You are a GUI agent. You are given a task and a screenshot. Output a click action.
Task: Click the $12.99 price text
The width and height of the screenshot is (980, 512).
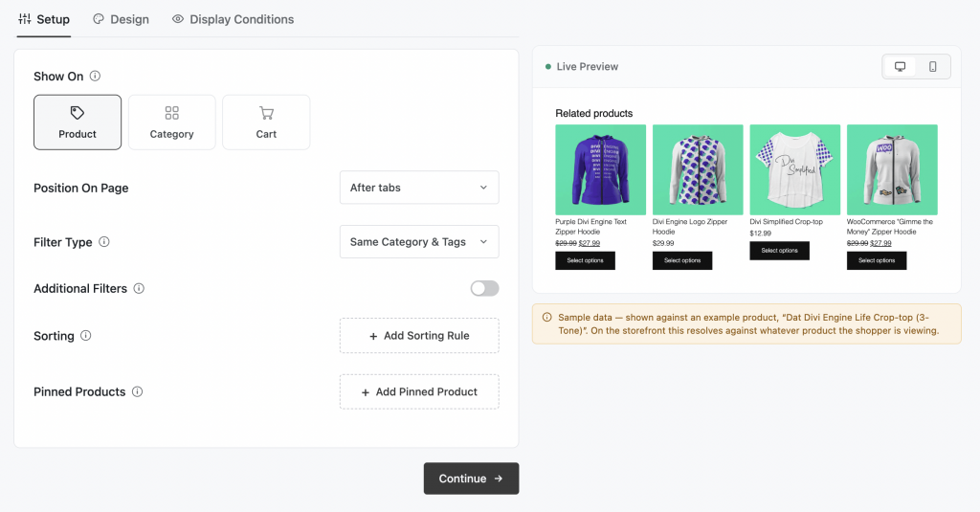pyautogui.click(x=761, y=234)
